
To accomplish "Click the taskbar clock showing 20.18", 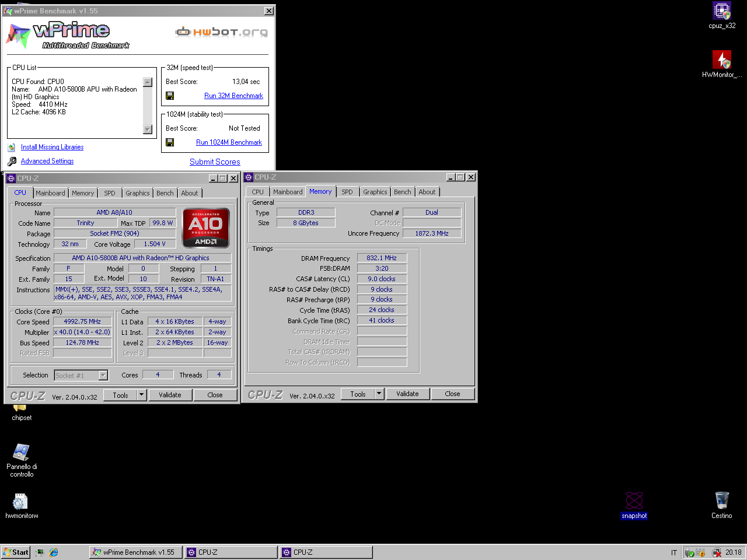I will click(734, 552).
